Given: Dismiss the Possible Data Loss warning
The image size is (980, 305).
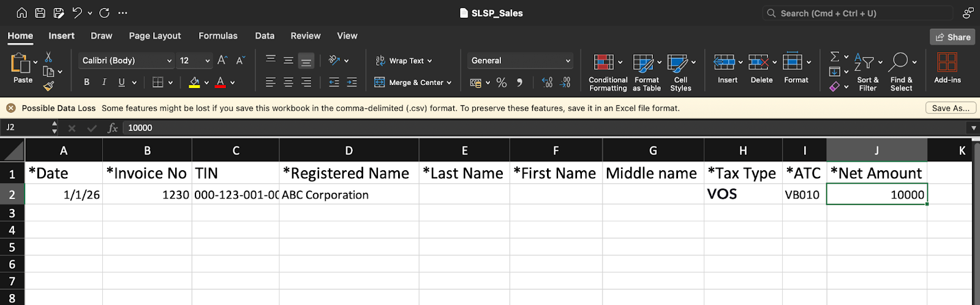Looking at the screenshot, I should [x=11, y=108].
